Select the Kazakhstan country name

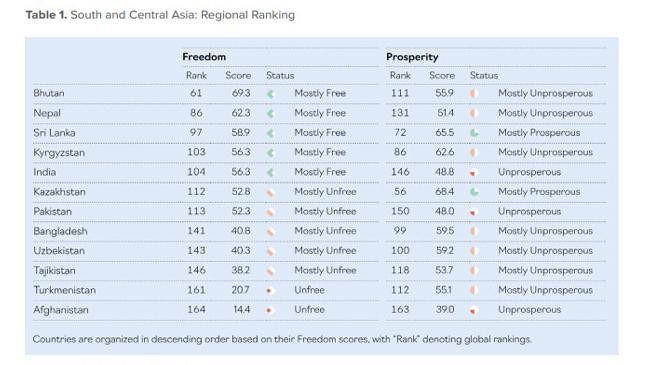[59, 192]
